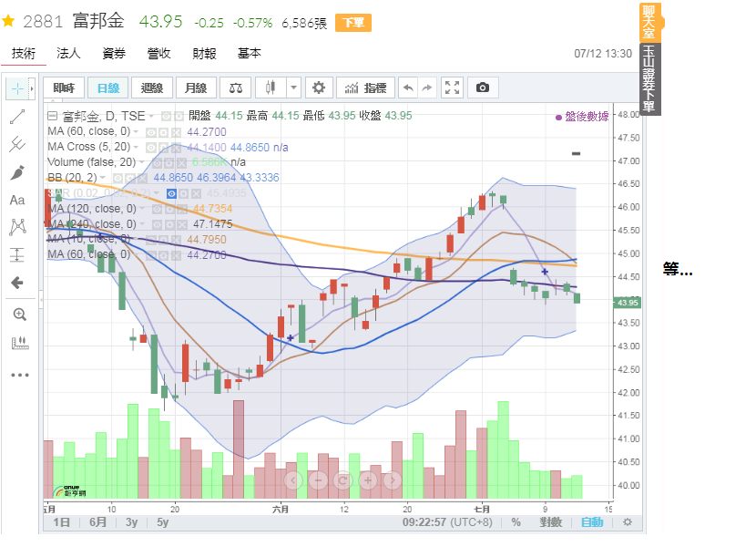This screenshot has width=756, height=547.
Task: Open dropdown for SAR indicator
Action: point(157,194)
